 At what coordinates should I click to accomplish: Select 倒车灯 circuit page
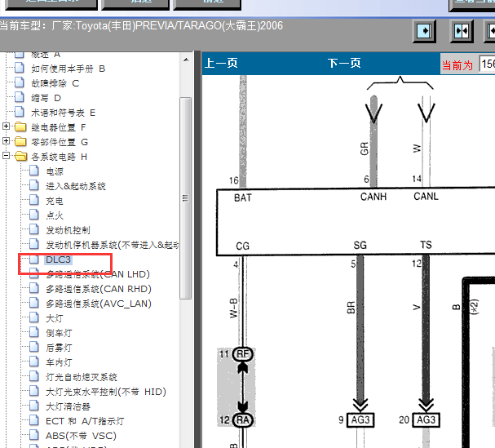click(59, 333)
